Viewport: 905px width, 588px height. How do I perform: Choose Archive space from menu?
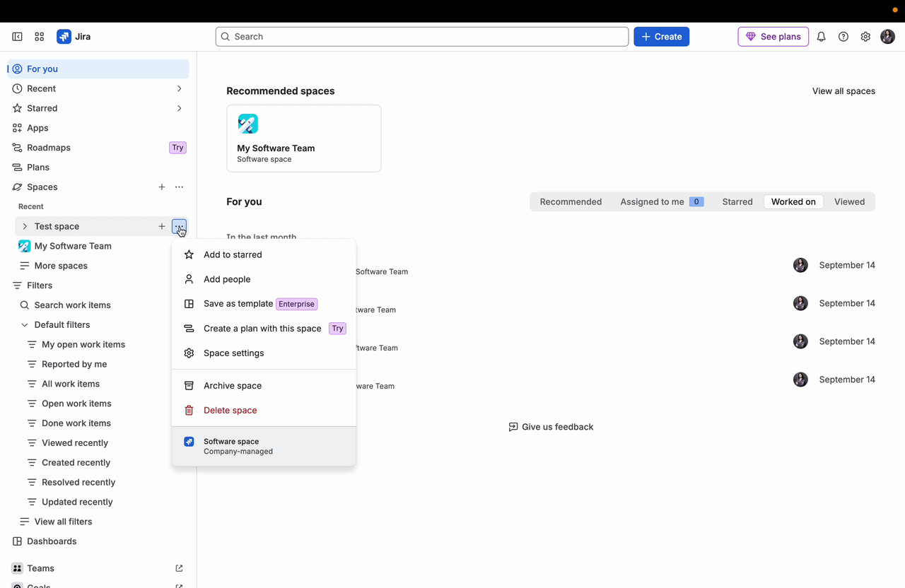(x=264, y=385)
